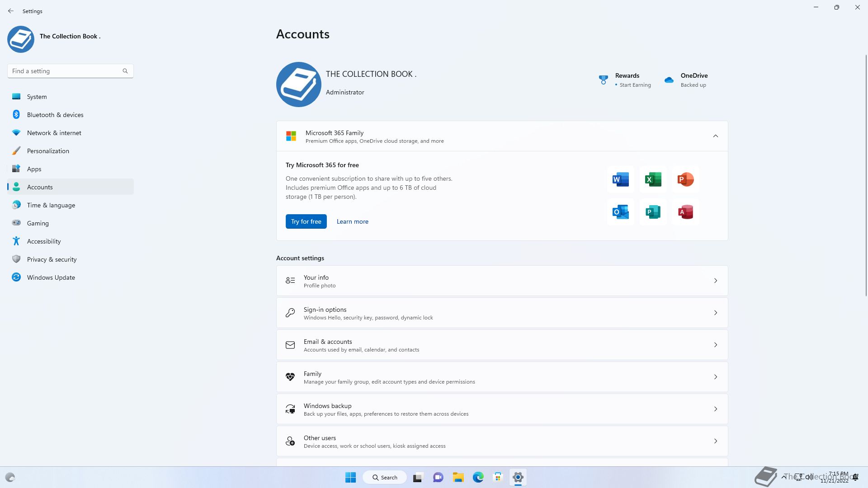Go to Privacy & security
Image resolution: width=868 pixels, height=488 pixels.
[x=71, y=259]
